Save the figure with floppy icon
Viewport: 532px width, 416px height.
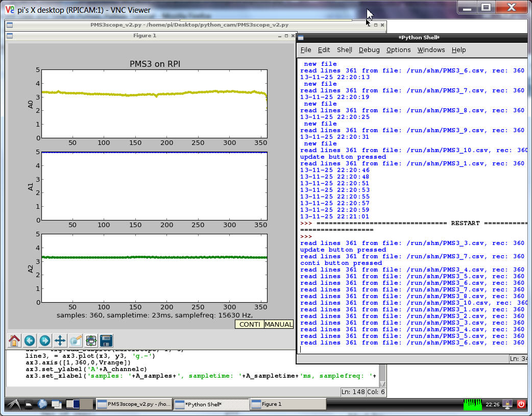(x=106, y=340)
